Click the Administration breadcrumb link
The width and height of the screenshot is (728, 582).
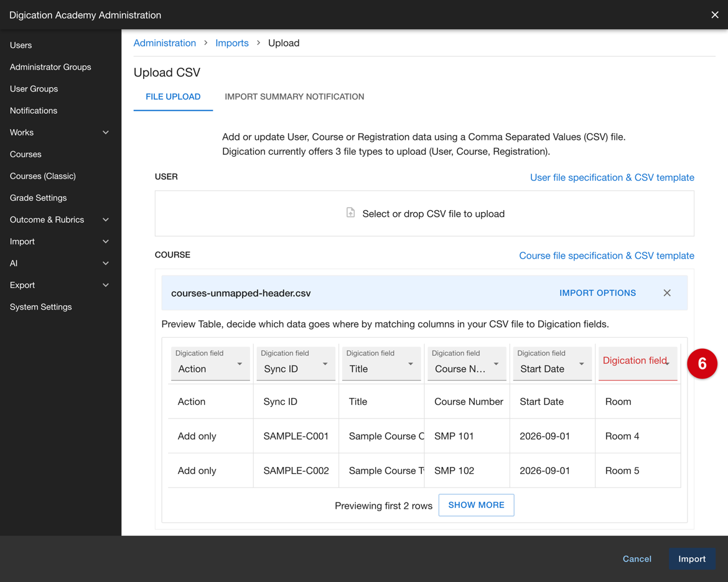(x=165, y=43)
